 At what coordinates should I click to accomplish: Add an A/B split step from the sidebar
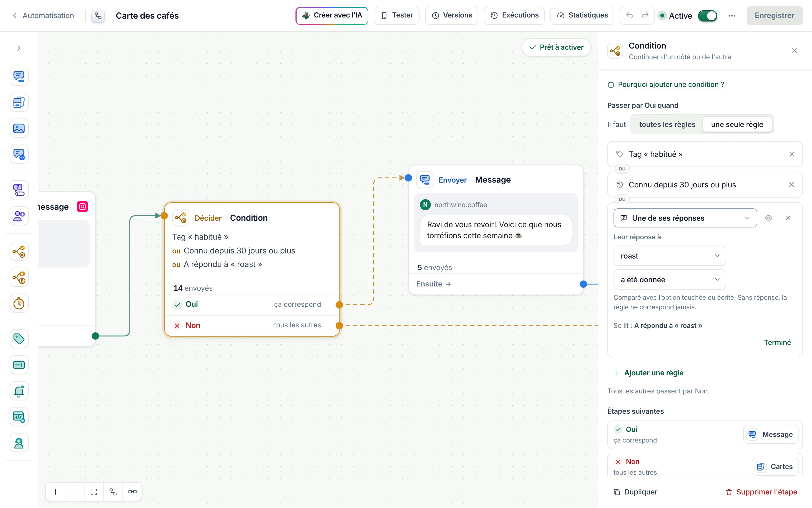19,277
